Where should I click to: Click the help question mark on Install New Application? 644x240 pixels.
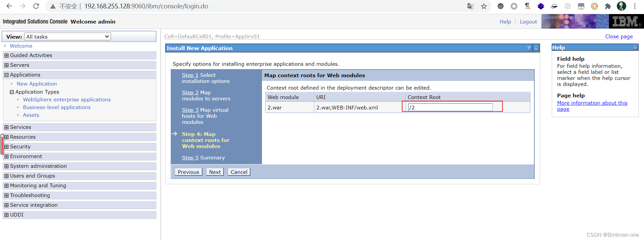[x=529, y=48]
